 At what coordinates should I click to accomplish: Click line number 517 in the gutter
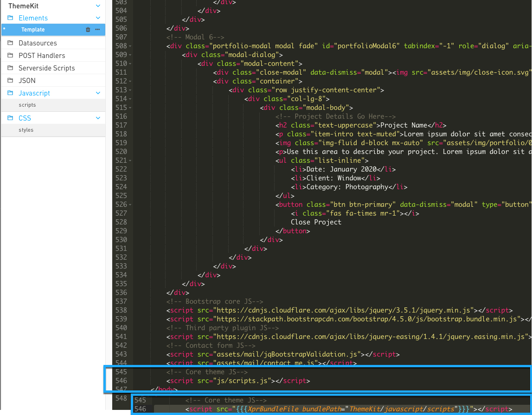point(121,125)
